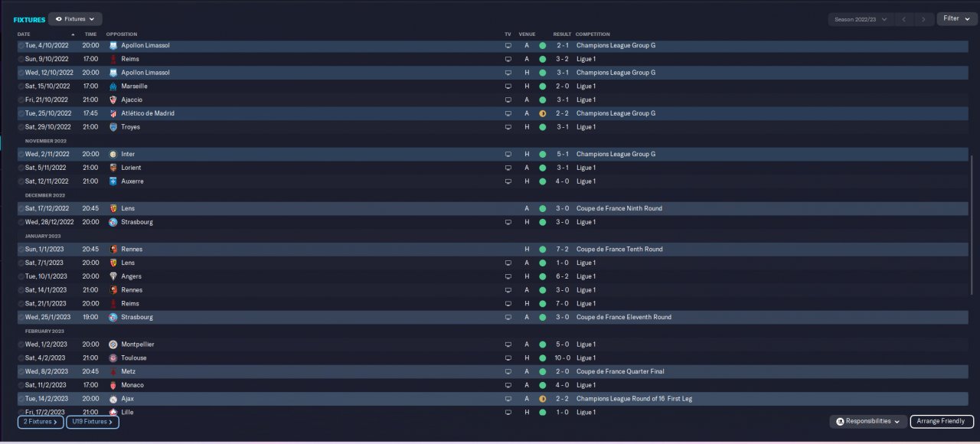The image size is (980, 444).
Task: Tick the circle beside Wed, 28/12/2022
Action: [21, 222]
